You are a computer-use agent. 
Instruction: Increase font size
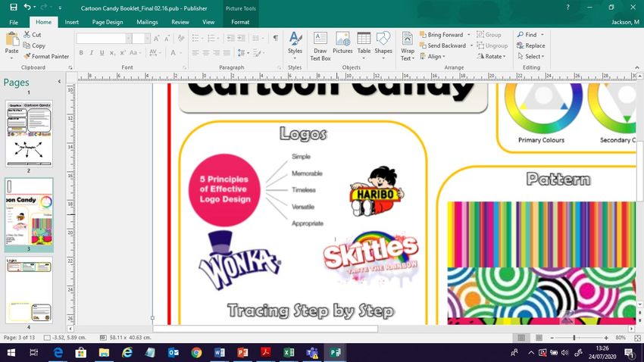[x=156, y=38]
